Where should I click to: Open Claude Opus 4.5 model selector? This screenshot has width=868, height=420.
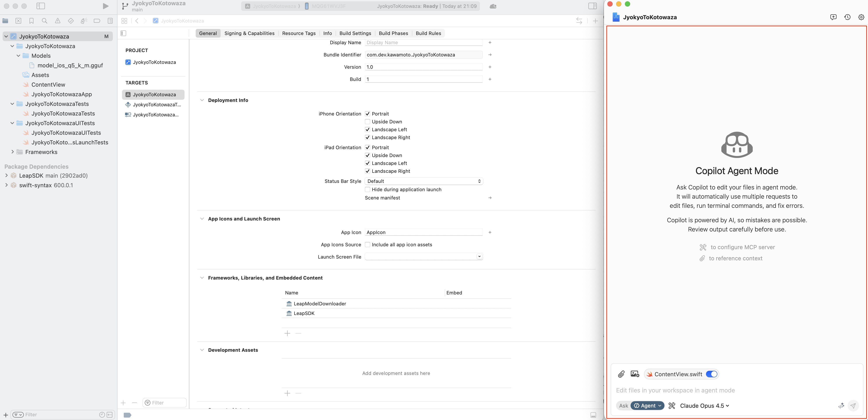704,406
